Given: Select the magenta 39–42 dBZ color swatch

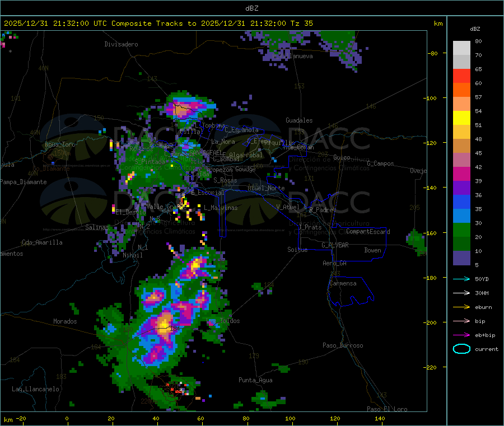Looking at the screenshot, I should point(461,174).
